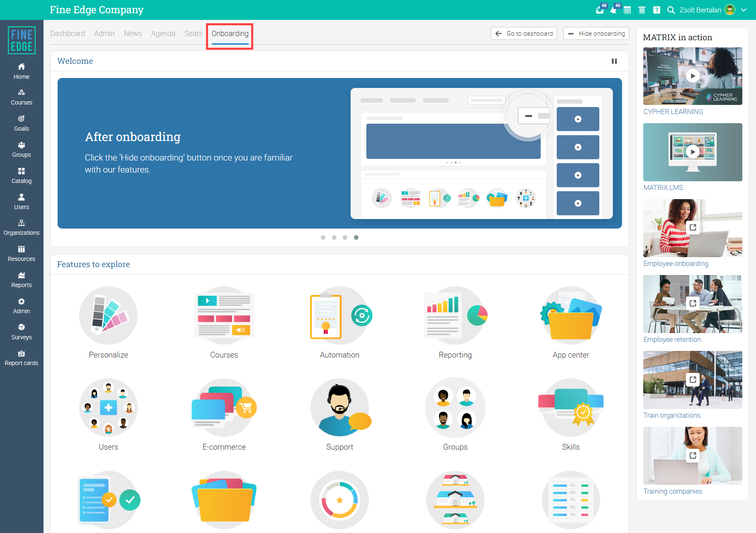Click the Zsolt Bertalan user name

tap(700, 10)
